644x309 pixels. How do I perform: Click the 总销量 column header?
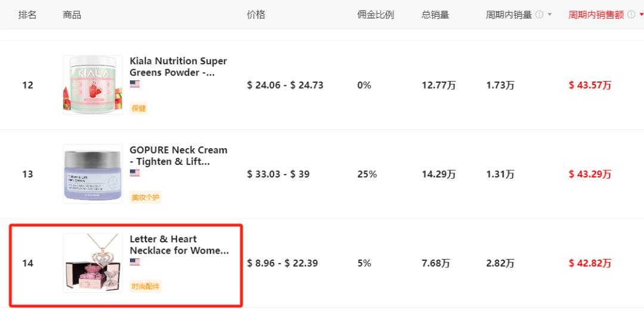click(x=435, y=15)
